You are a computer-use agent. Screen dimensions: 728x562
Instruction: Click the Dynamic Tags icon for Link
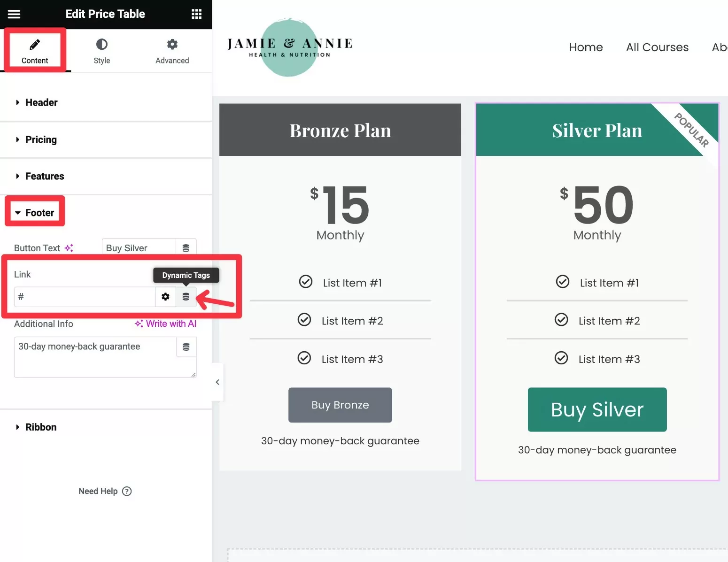[186, 297]
